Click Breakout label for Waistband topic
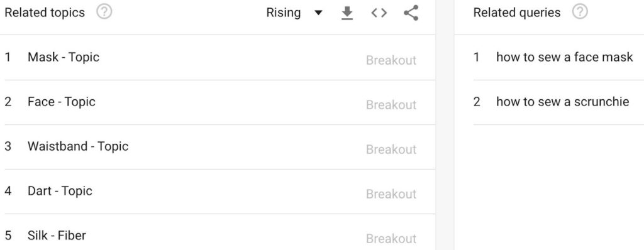This screenshot has width=644, height=250. click(x=391, y=149)
